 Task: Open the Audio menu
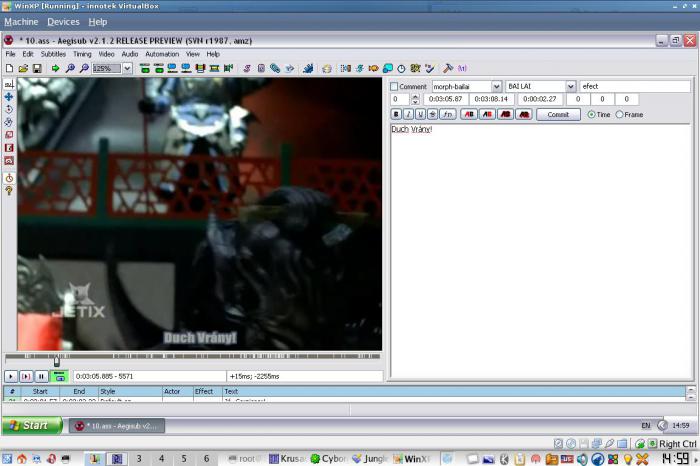(130, 54)
